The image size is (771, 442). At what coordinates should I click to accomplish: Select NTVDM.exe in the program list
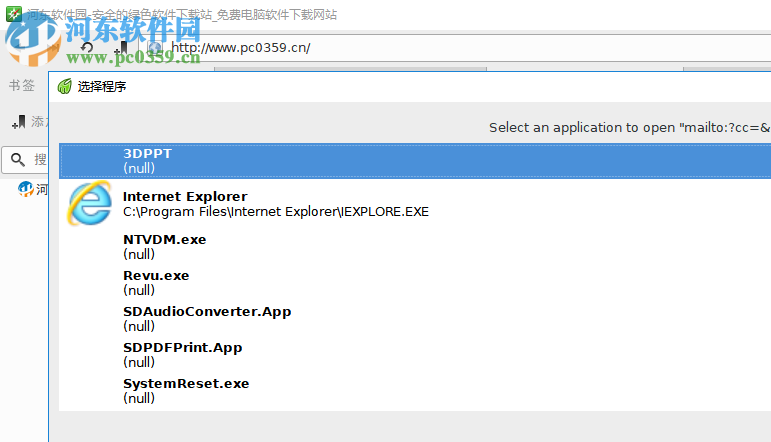coord(415,247)
